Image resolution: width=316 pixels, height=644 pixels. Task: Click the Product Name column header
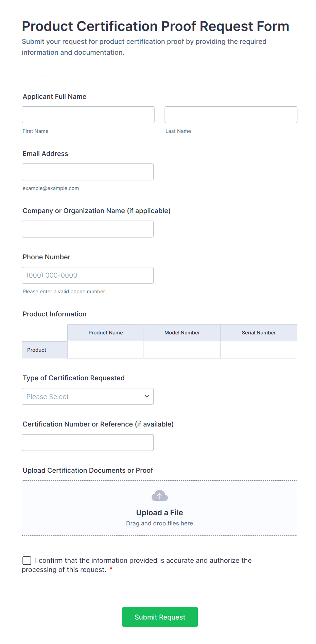[106, 333]
